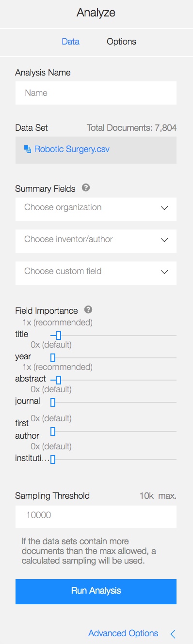Click the first author importance slider handle
Image resolution: width=193 pixels, height=644 pixels.
53,431
